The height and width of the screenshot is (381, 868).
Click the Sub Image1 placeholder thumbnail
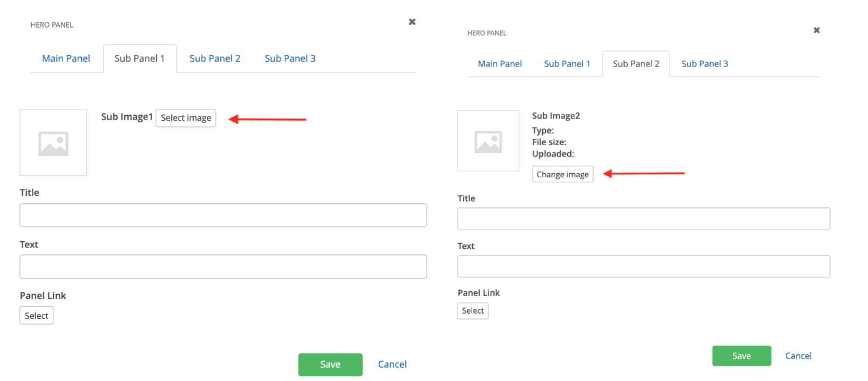53,143
